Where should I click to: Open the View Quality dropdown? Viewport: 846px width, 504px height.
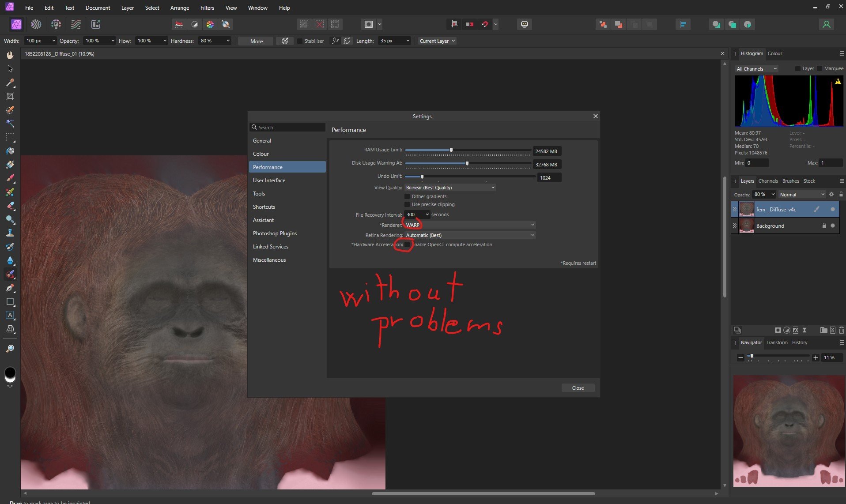coord(450,188)
